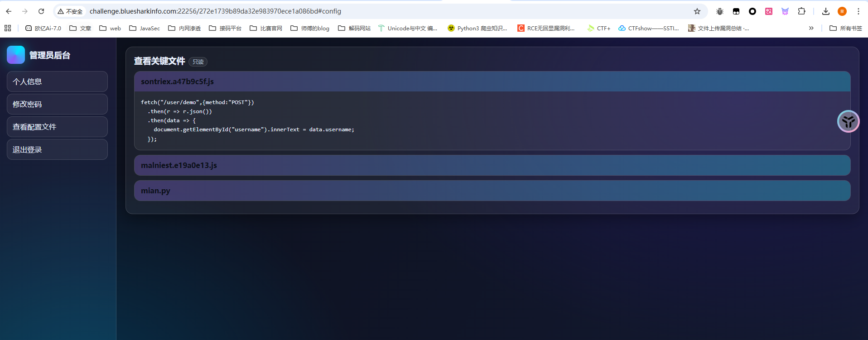The image size is (868, 340).
Task: Open the browser extensions puzzle icon
Action: click(x=801, y=11)
